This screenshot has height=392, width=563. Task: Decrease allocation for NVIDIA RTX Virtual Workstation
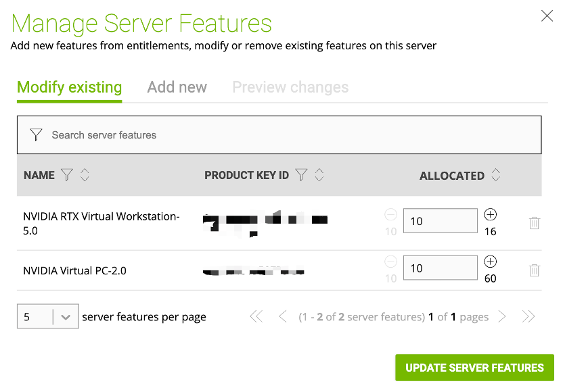tap(390, 215)
